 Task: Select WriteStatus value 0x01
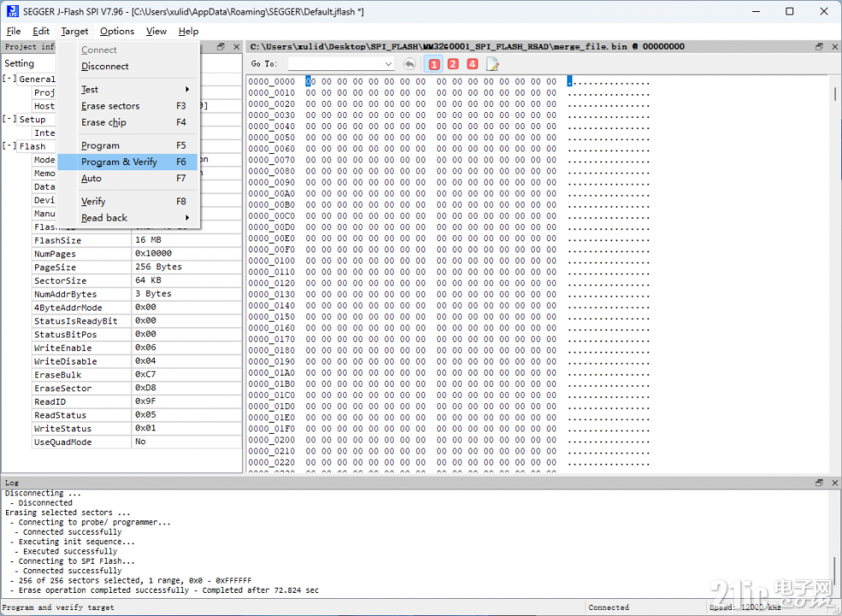(187, 428)
